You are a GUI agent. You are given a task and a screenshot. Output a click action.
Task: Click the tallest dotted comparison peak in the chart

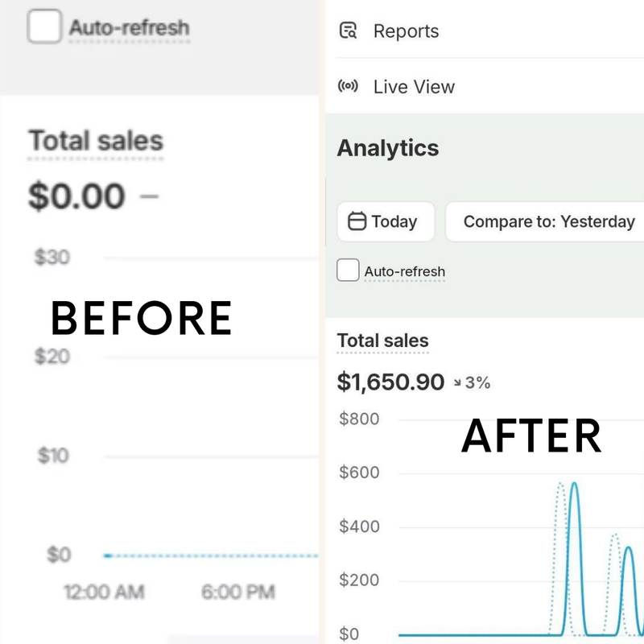(560, 485)
